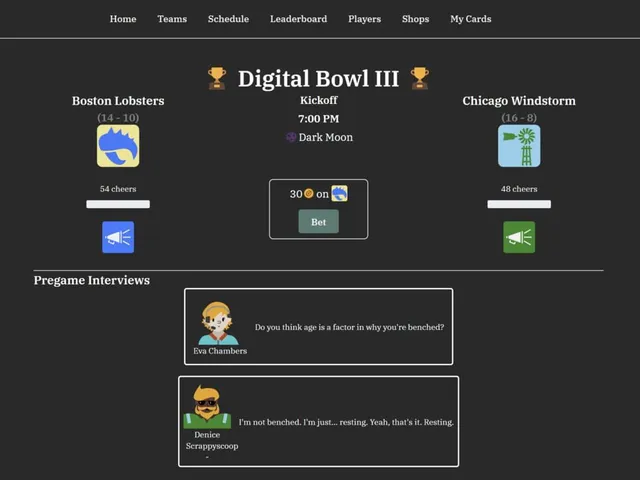This screenshot has height=480, width=640.
Task: Click the 54 cheers count
Action: [x=118, y=189]
